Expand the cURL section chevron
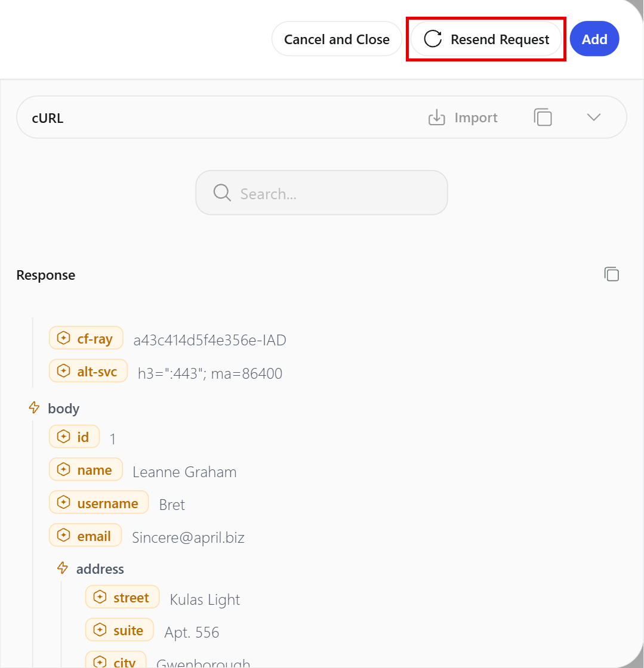This screenshot has height=668, width=644. point(593,117)
